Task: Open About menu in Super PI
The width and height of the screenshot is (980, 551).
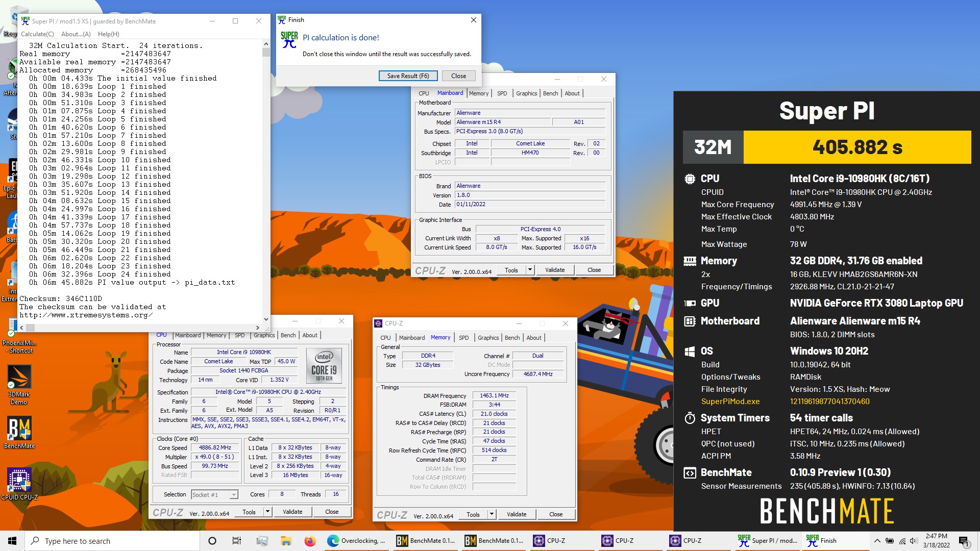Action: (76, 34)
